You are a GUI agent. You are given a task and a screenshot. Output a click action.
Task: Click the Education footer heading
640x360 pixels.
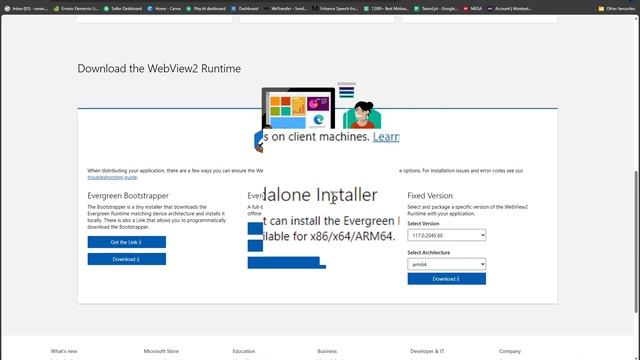244,351
